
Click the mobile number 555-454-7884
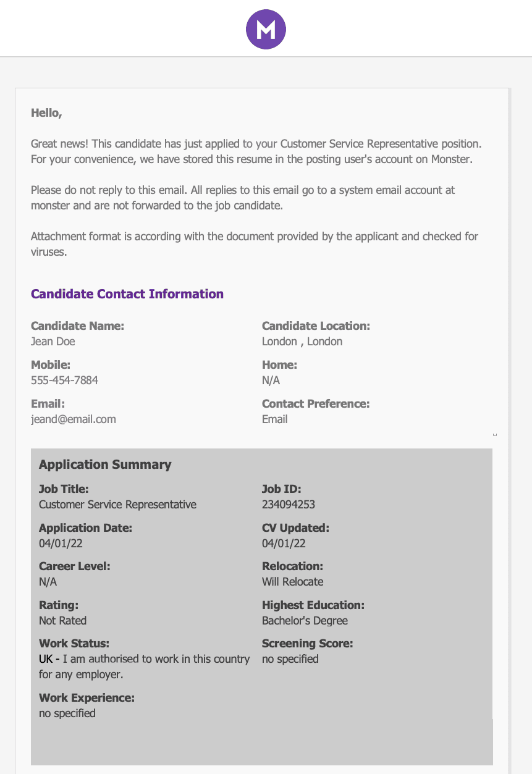click(x=64, y=381)
